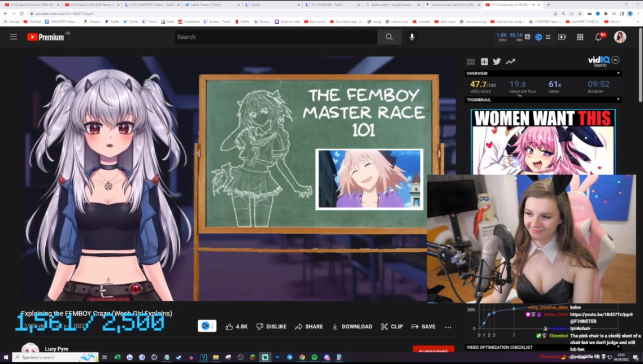This screenshot has height=364, width=643.
Task: Reload the current page
Action: [21, 14]
